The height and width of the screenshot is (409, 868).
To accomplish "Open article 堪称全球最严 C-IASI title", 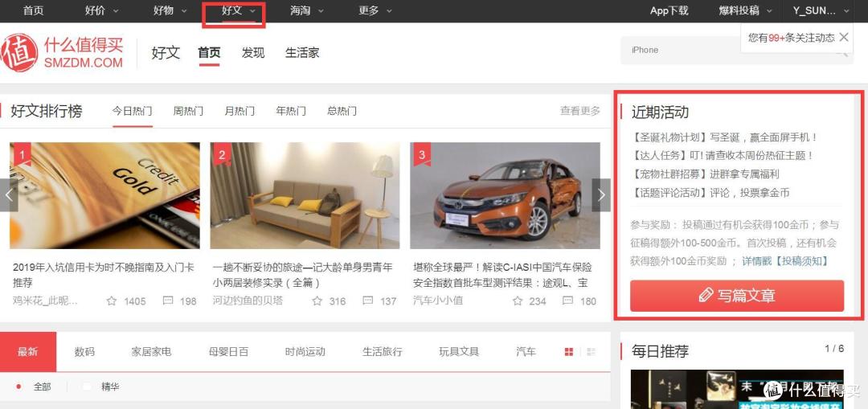I will [502, 275].
